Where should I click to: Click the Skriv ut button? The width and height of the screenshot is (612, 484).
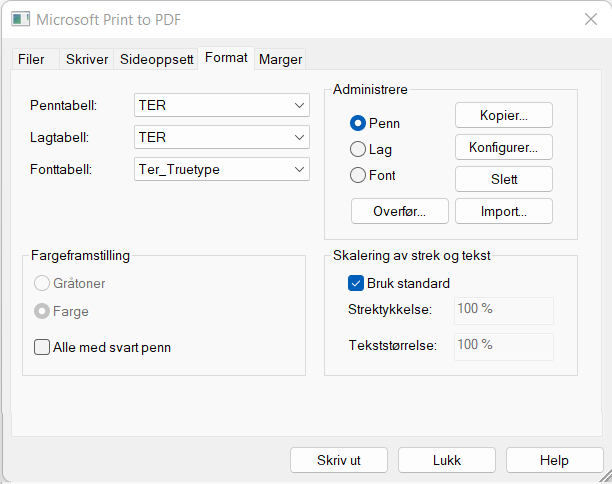click(x=338, y=460)
